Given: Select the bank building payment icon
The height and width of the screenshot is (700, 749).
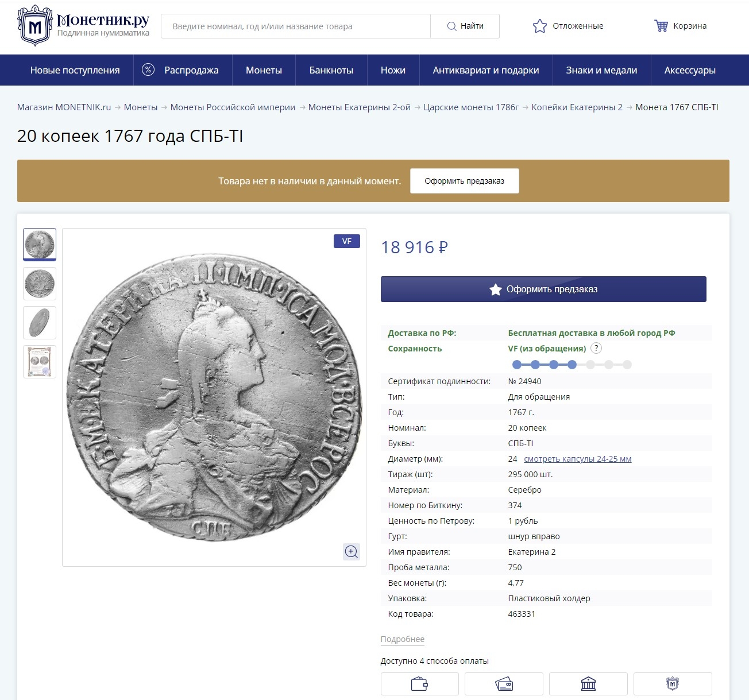Looking at the screenshot, I should [x=588, y=684].
